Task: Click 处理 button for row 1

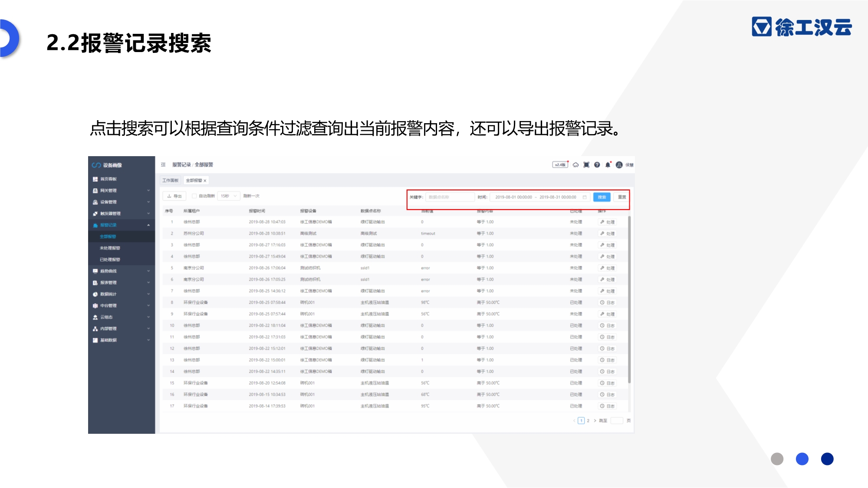Action: (x=608, y=222)
